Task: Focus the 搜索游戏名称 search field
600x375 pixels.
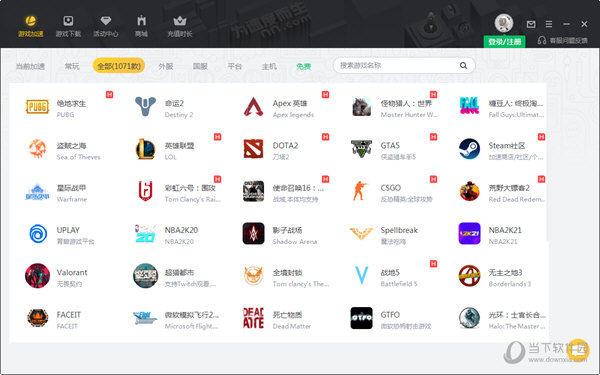Action: pyautogui.click(x=404, y=65)
